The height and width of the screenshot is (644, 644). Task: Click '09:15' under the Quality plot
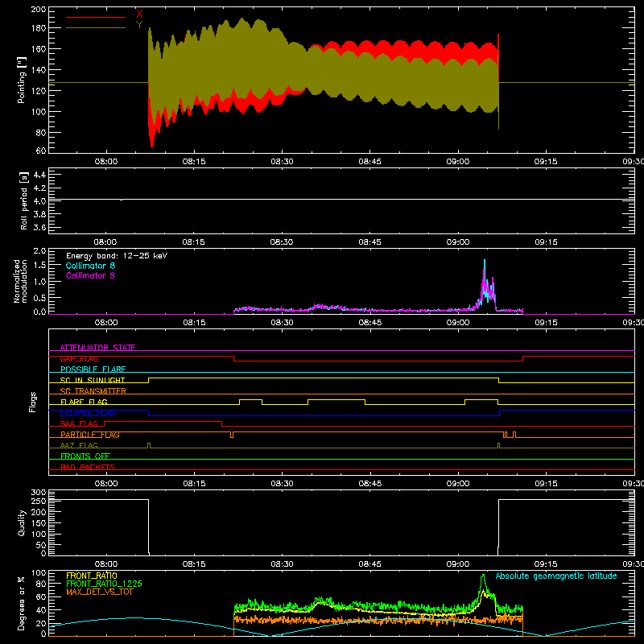point(546,564)
